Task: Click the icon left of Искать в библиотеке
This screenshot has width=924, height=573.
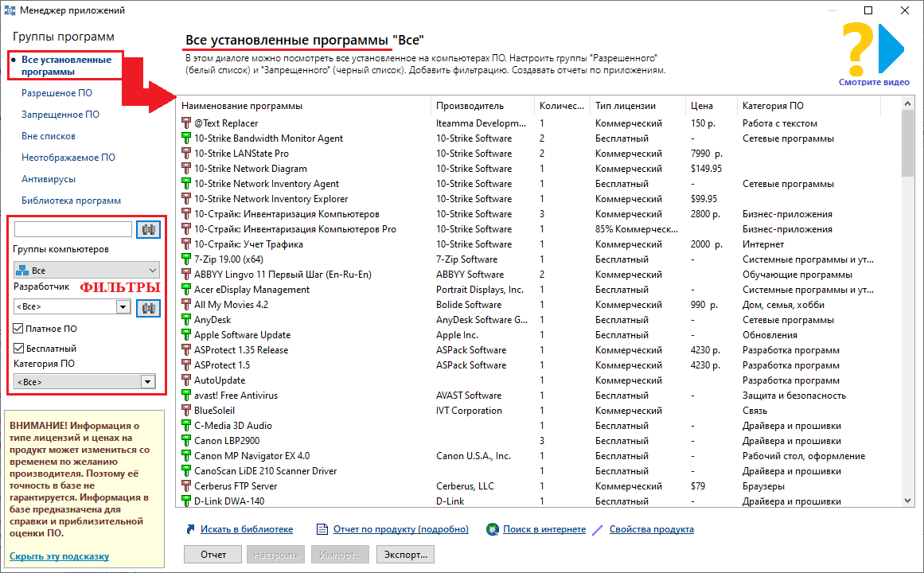Action: [190, 529]
